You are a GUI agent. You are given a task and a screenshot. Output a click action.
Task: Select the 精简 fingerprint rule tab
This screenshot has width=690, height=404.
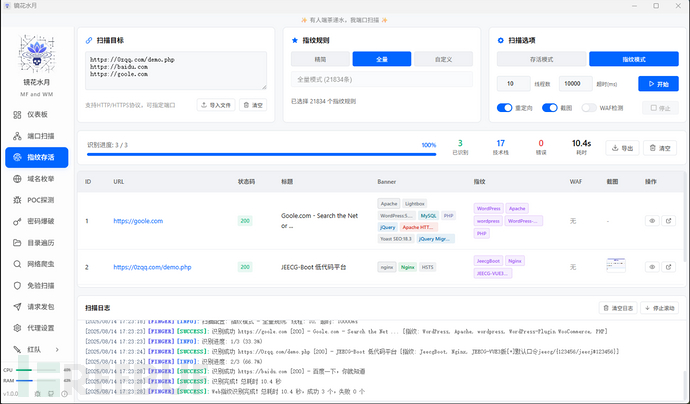point(320,59)
